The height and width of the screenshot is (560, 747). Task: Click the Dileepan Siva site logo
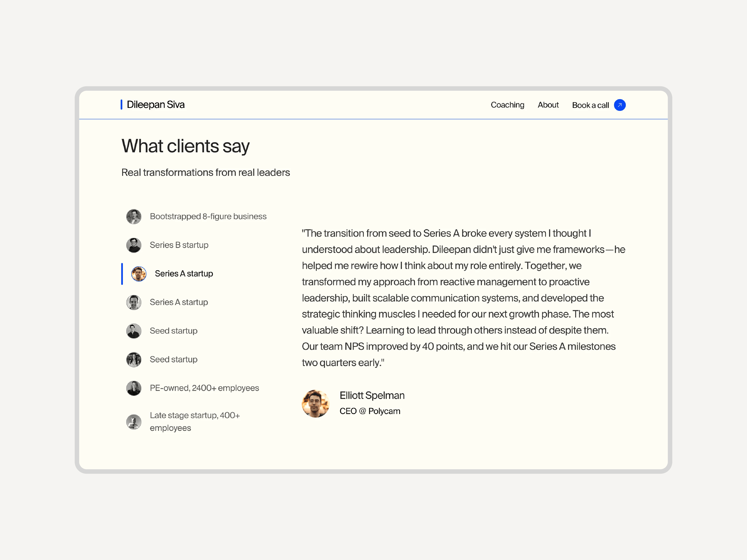153,105
